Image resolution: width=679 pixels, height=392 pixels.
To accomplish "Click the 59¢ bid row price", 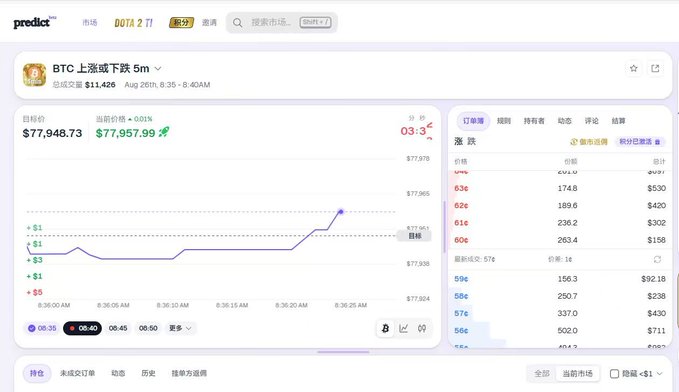I will pyautogui.click(x=461, y=279).
